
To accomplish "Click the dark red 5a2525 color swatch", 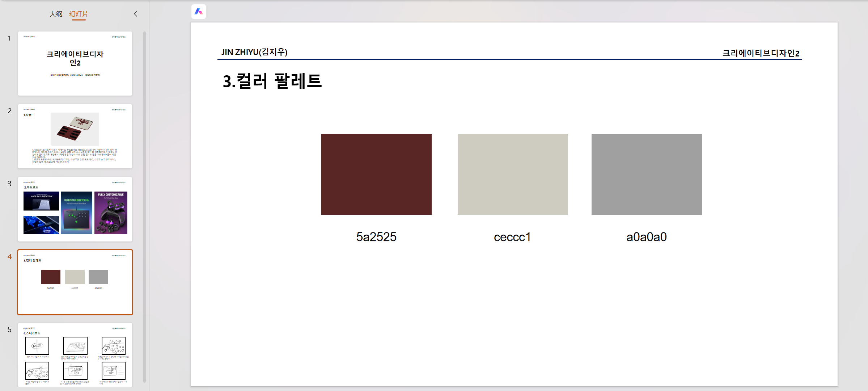I will point(376,174).
